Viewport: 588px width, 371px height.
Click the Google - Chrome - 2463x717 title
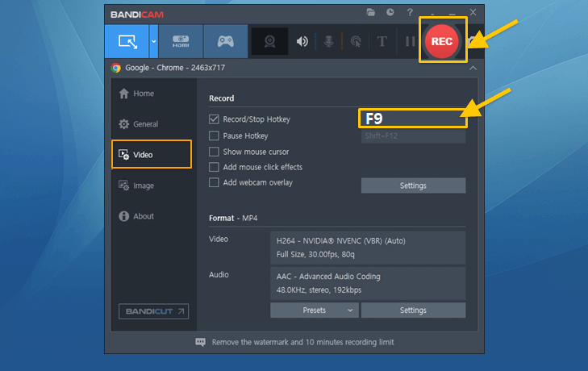coord(175,68)
